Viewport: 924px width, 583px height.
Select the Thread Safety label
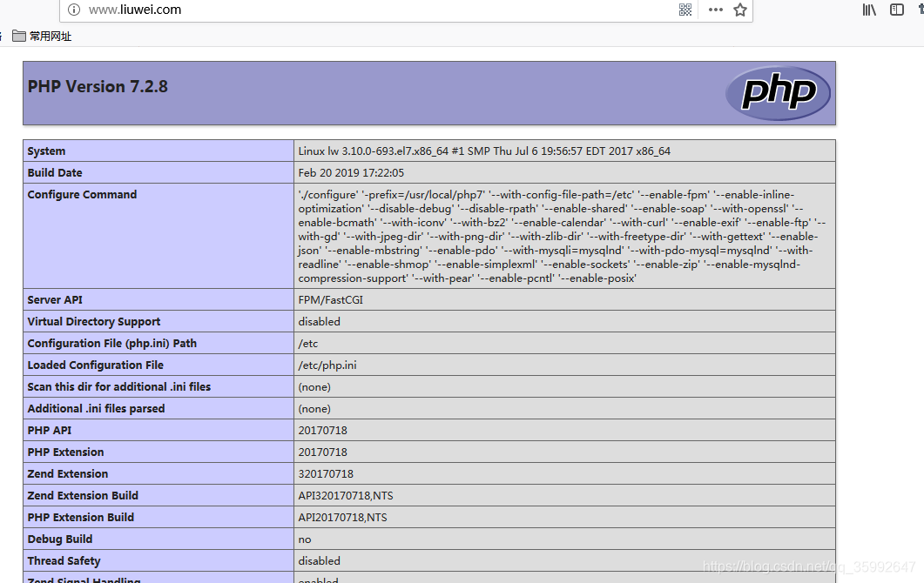tap(64, 561)
